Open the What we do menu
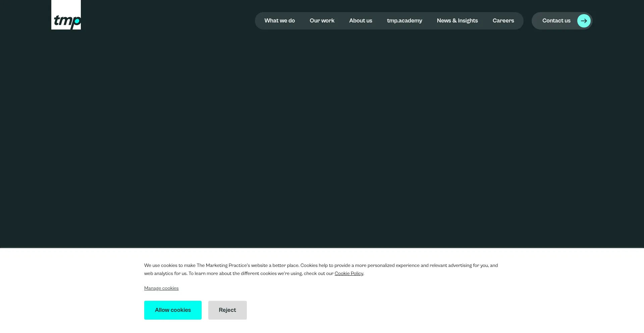Screen dimensions: 644x333 (279, 20)
